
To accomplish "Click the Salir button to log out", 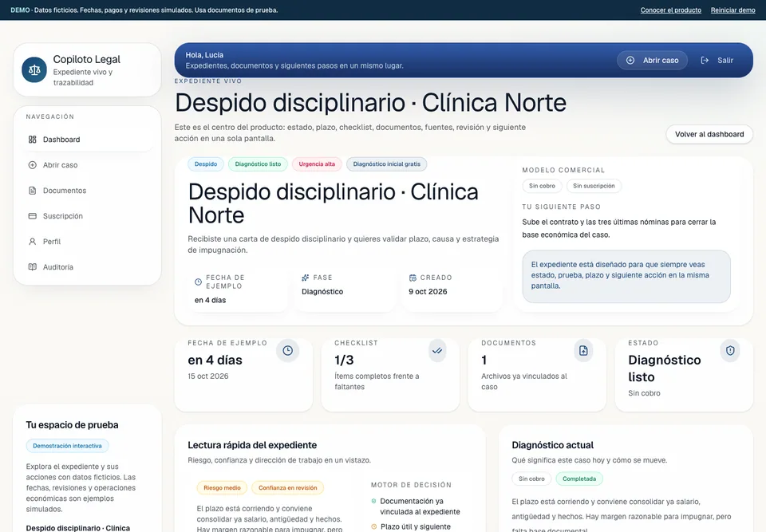I will (717, 60).
